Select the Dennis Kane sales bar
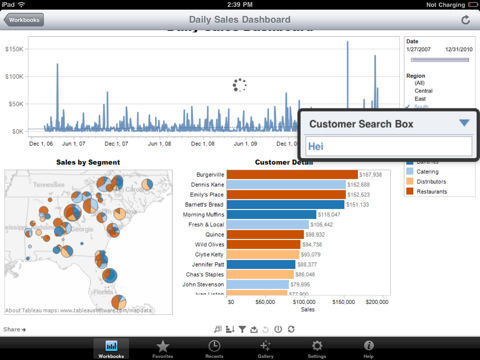This screenshot has height=360, width=480. pos(286,184)
